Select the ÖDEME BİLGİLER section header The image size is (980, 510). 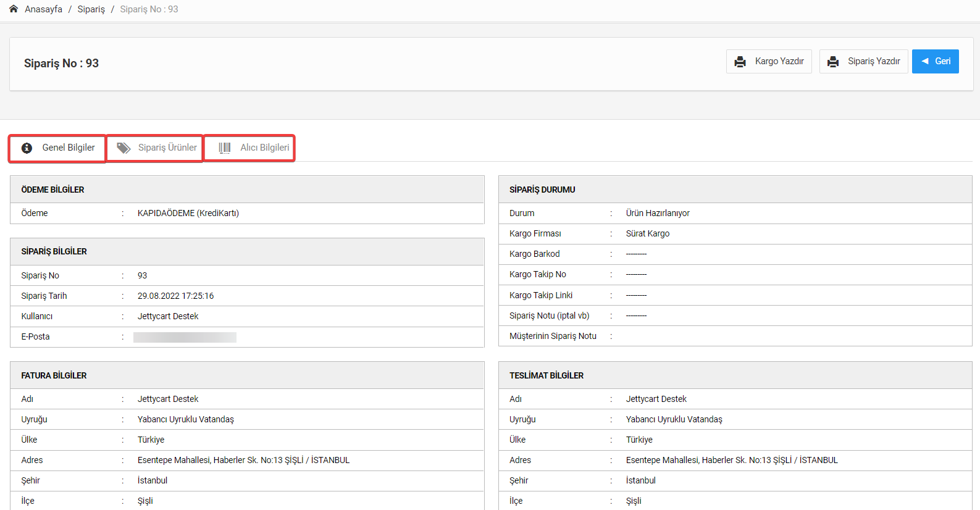pos(247,190)
